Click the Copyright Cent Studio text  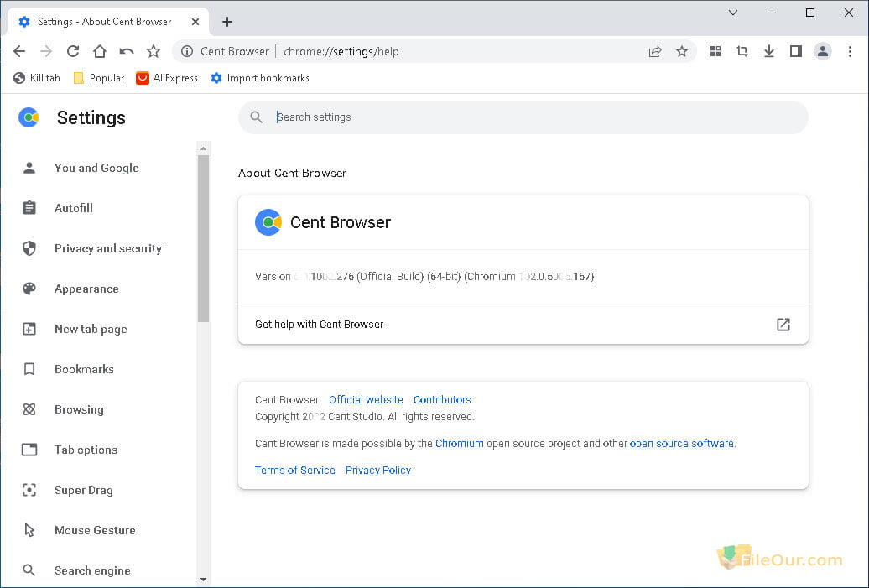(x=365, y=417)
